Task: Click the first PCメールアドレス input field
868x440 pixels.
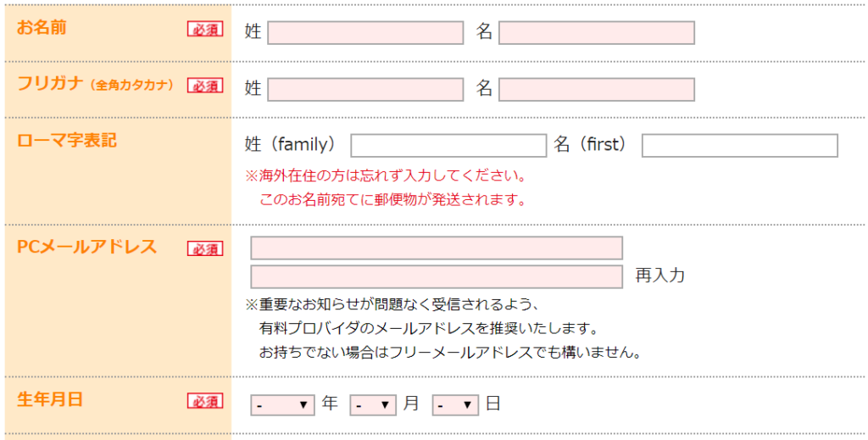Action: [x=437, y=248]
